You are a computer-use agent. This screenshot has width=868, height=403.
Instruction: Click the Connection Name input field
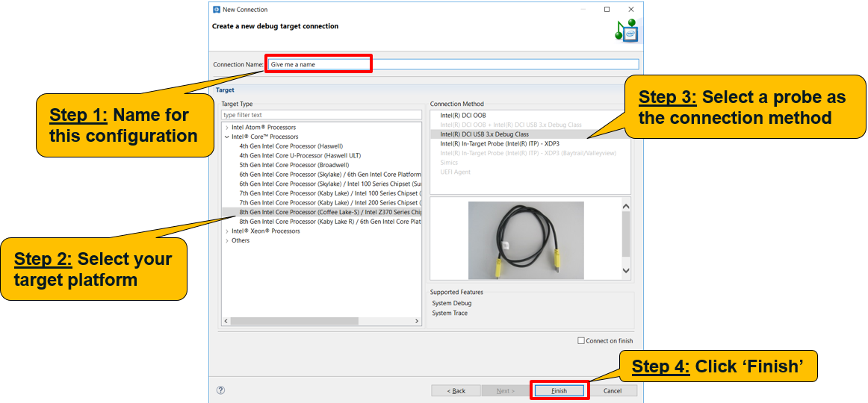(x=453, y=64)
